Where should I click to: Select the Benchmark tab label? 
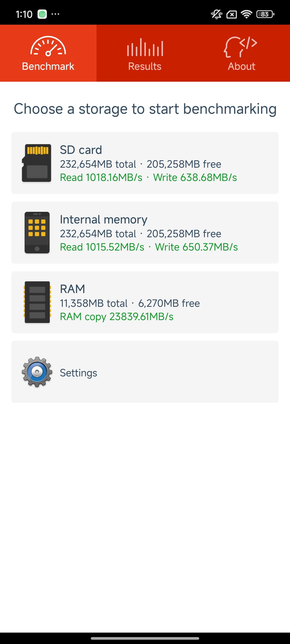(48, 66)
